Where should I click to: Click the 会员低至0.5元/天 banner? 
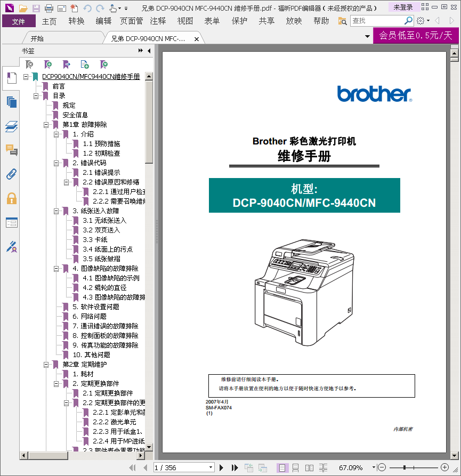(416, 36)
